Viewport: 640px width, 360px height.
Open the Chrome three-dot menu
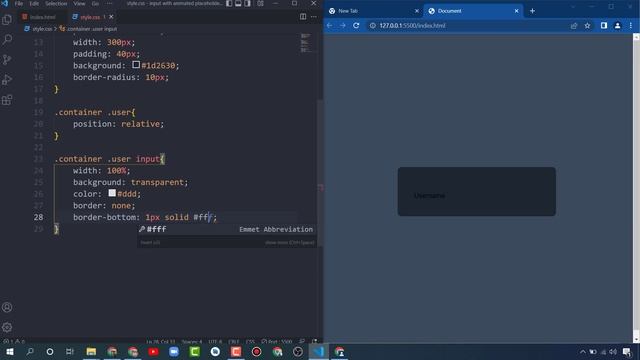coord(631,25)
